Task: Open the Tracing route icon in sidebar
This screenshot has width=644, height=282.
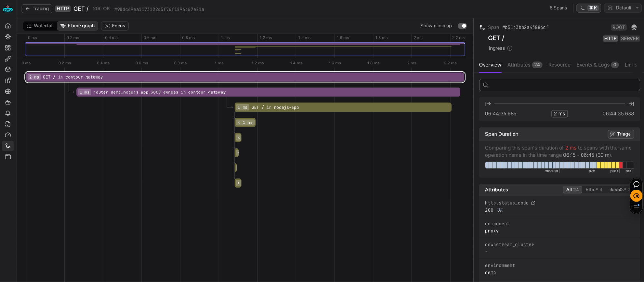Action: 8,146
